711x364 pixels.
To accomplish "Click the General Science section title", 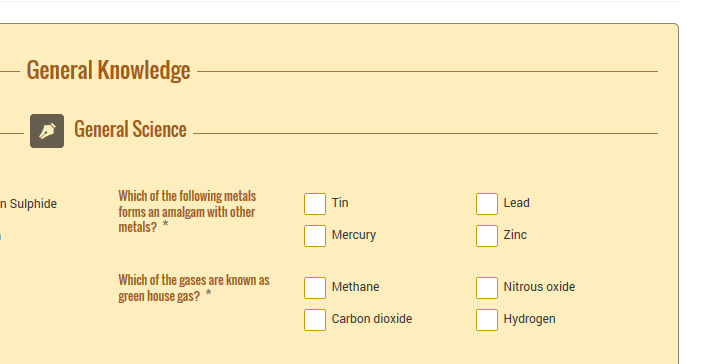I will coord(130,129).
